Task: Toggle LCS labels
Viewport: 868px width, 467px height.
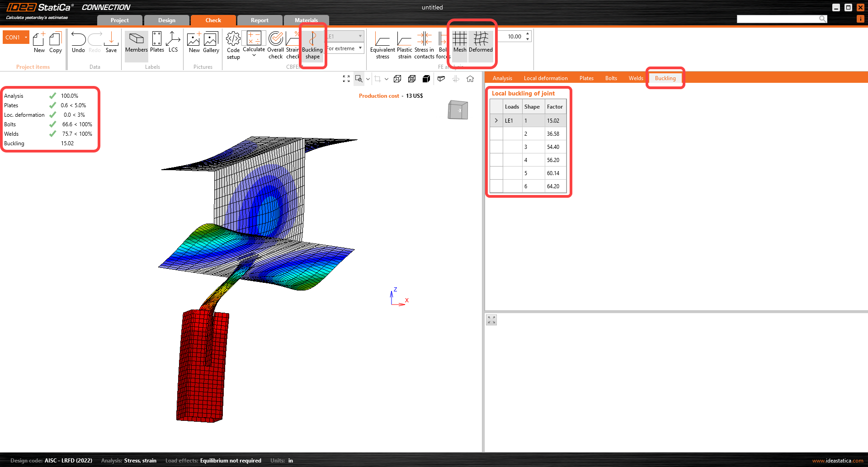Action: coord(173,43)
